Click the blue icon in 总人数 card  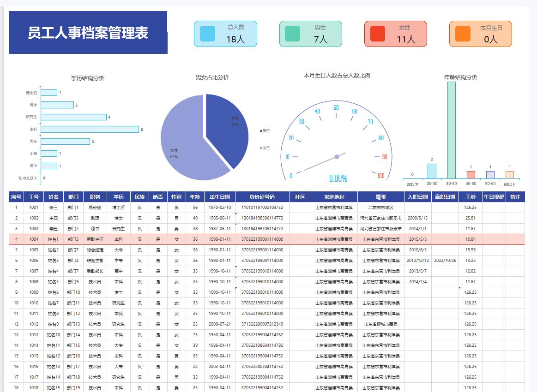point(207,34)
